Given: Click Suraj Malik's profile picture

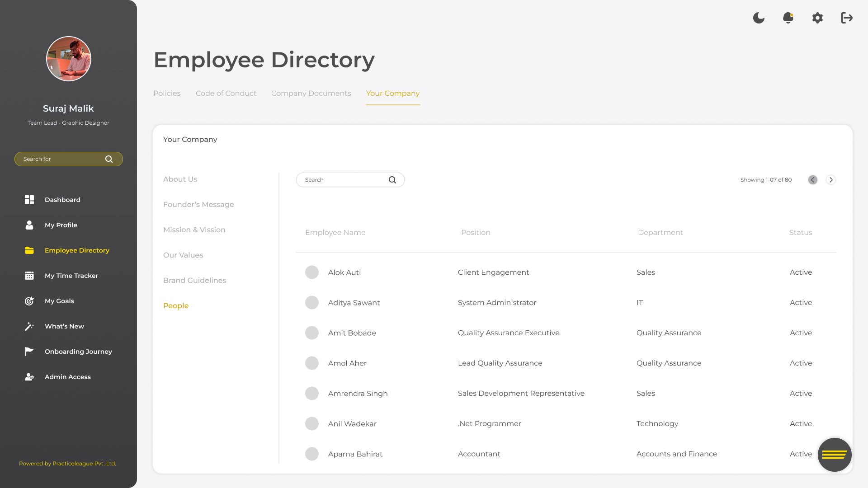Looking at the screenshot, I should click(x=69, y=59).
